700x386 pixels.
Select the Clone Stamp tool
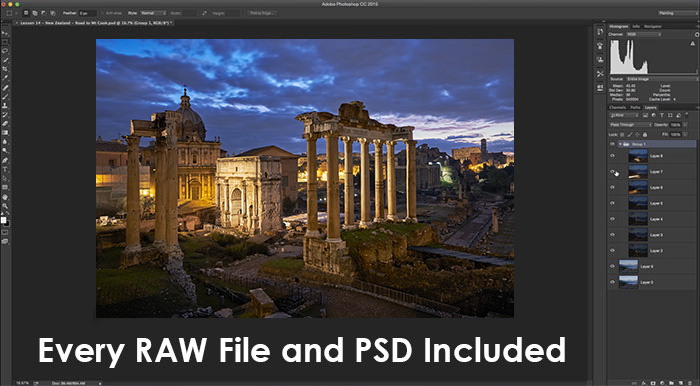pos(5,106)
